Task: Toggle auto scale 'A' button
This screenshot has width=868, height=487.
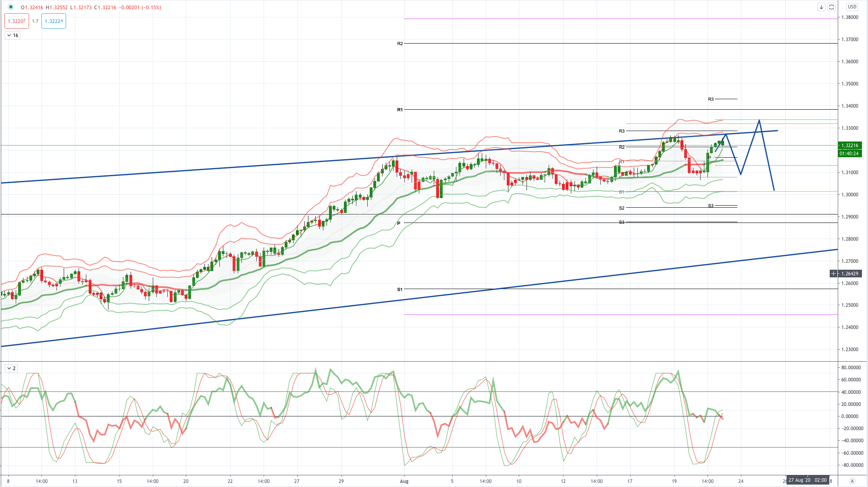Action: 852,481
